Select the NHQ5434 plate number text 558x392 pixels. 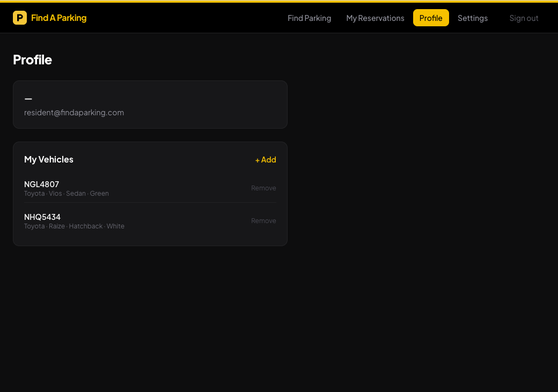[42, 217]
